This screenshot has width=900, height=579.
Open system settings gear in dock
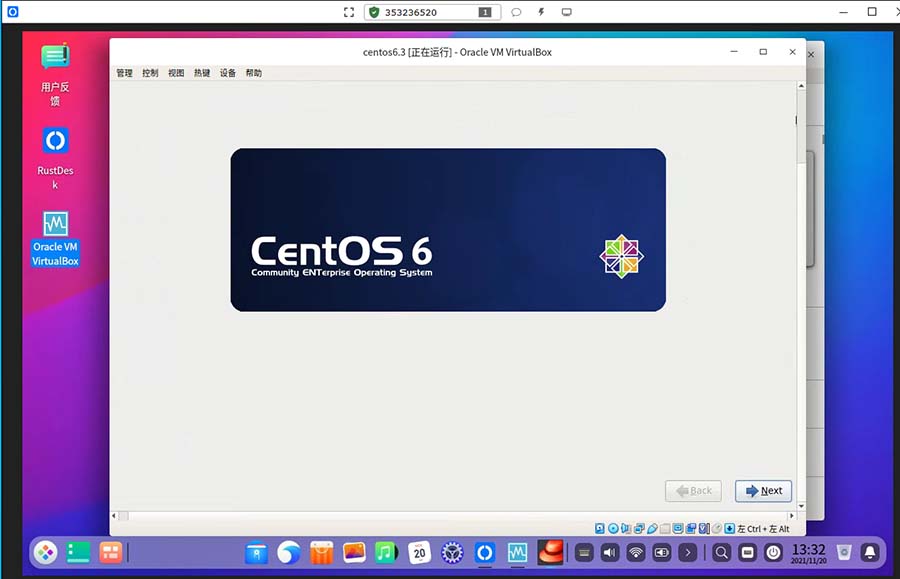452,553
